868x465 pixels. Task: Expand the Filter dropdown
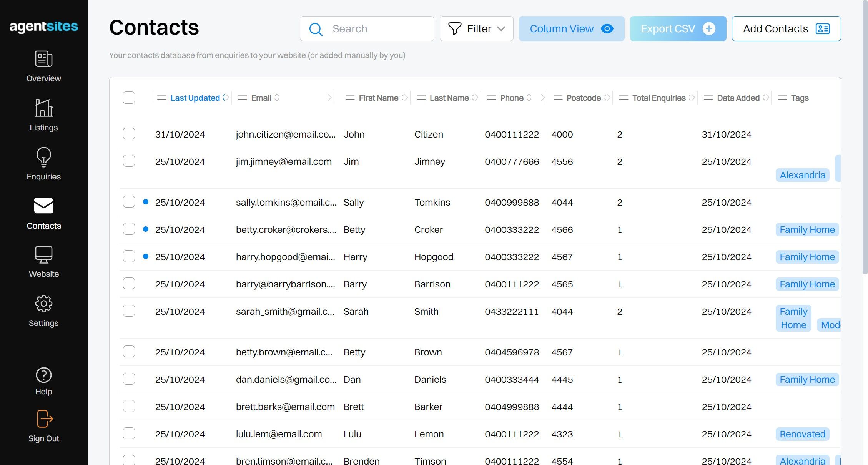point(476,28)
